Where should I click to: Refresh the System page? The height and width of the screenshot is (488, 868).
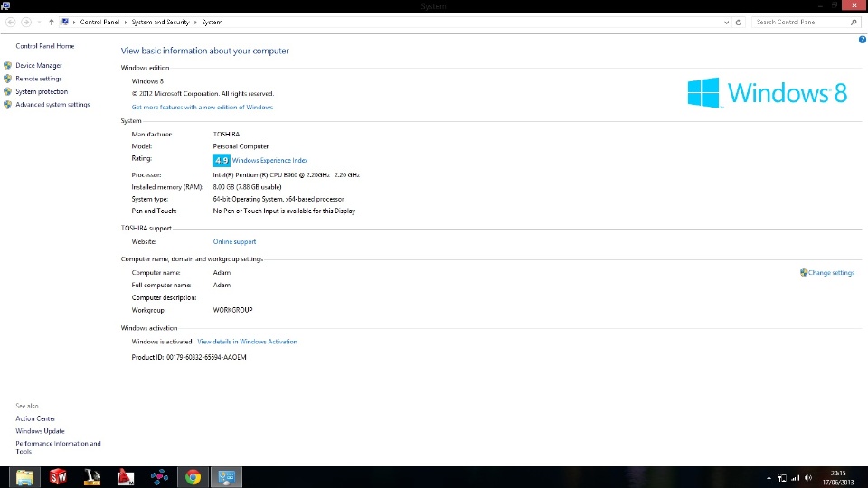(739, 23)
